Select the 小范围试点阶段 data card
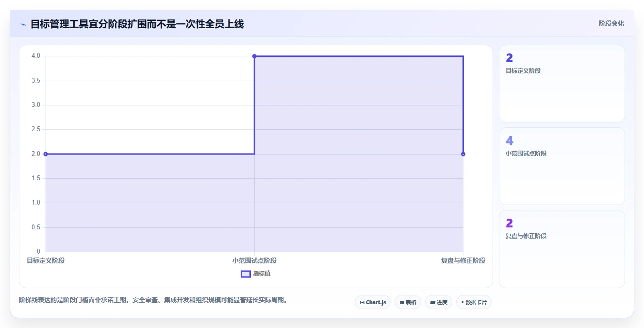The image size is (644, 328). coord(561,166)
